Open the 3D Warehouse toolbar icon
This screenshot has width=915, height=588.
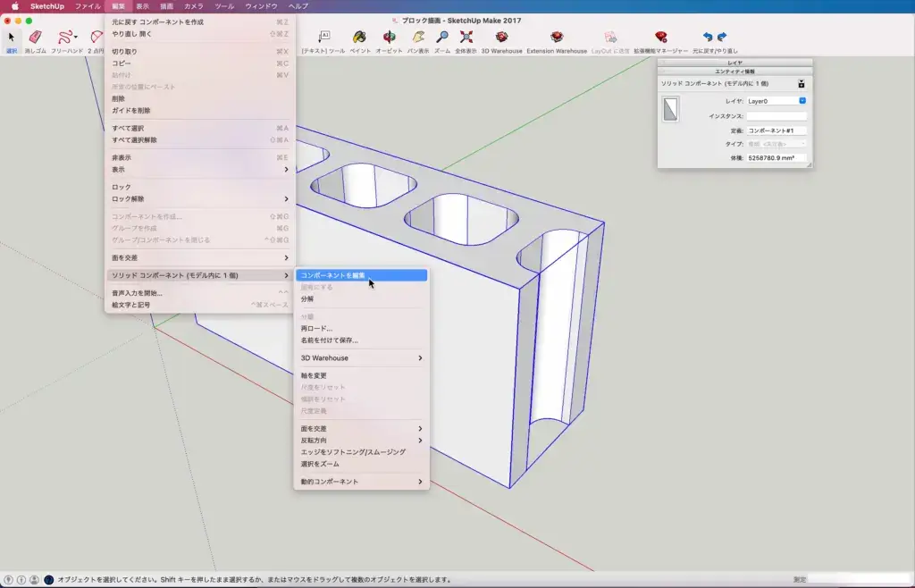pyautogui.click(x=501, y=38)
